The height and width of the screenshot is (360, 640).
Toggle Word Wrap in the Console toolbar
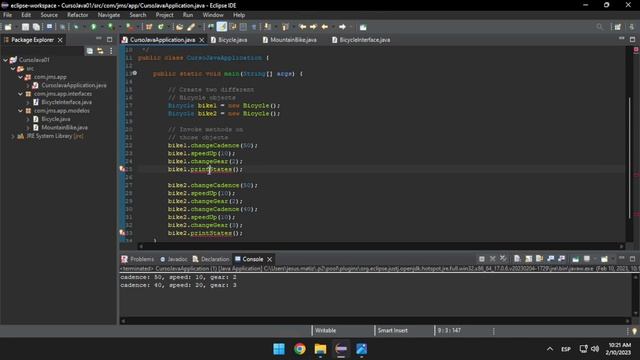pyautogui.click(x=540, y=259)
